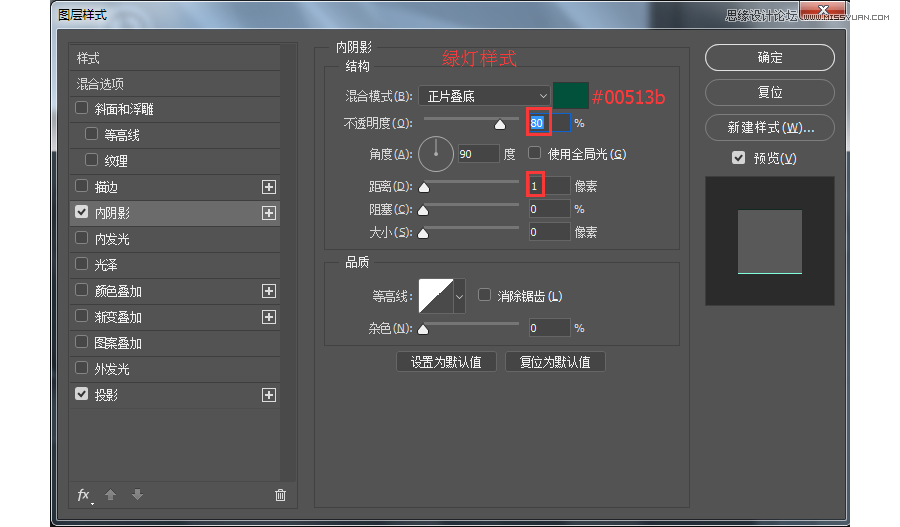This screenshot has width=900, height=527.
Task: Add another 渐变叠加 effect with plus icon
Action: [x=269, y=317]
